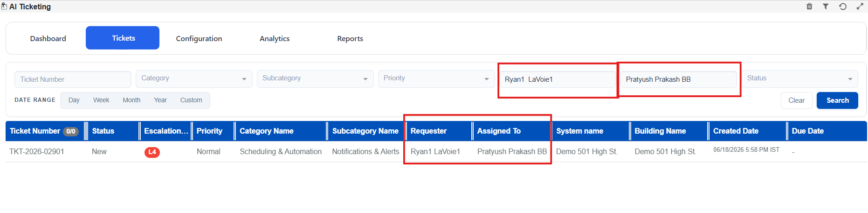Image resolution: width=868 pixels, height=213 pixels.
Task: Switch to the Configuration tab
Action: tap(199, 38)
